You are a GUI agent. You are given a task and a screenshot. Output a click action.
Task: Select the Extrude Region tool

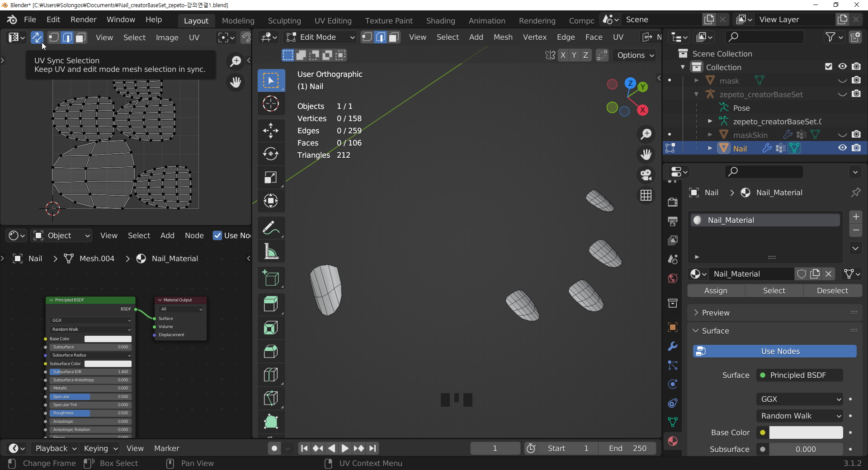point(271,304)
